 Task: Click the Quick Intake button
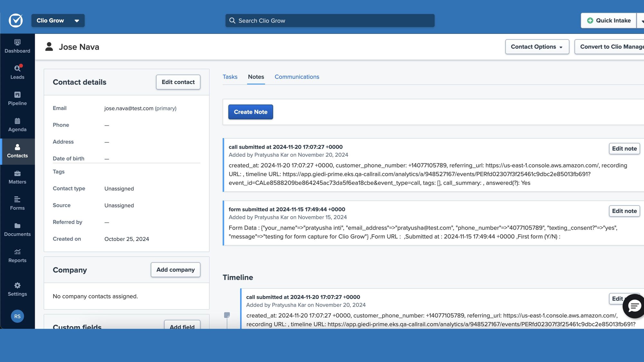point(609,21)
